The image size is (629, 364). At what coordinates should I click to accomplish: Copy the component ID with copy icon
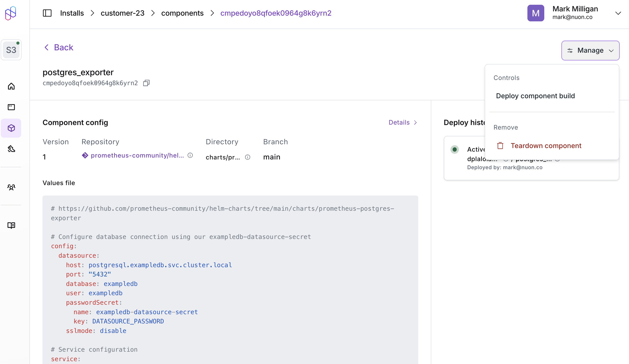point(146,83)
